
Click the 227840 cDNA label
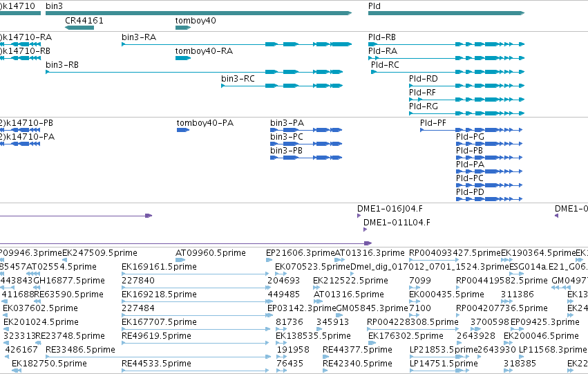138,281
